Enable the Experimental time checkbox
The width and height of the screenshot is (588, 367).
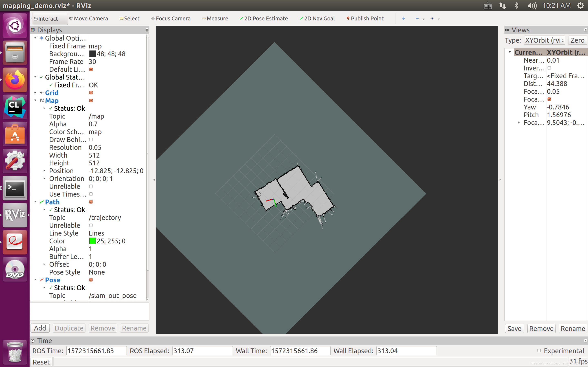click(x=539, y=351)
